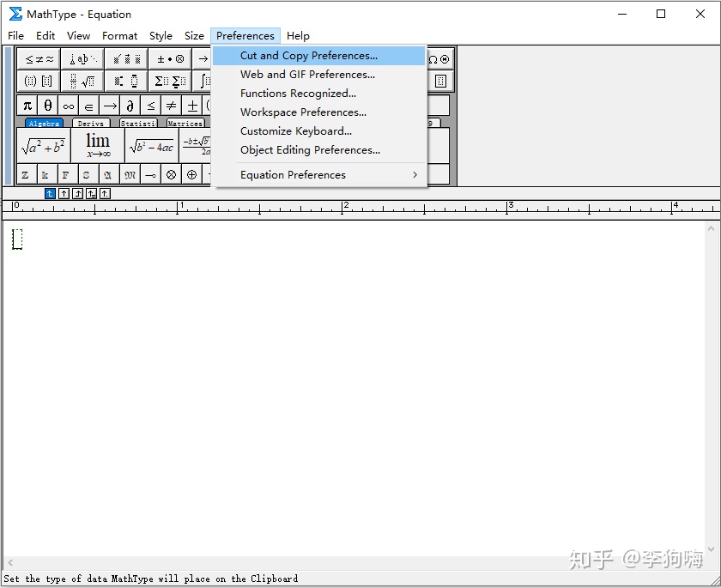Open the matrix templates palette
The image size is (721, 588).
tap(440, 82)
